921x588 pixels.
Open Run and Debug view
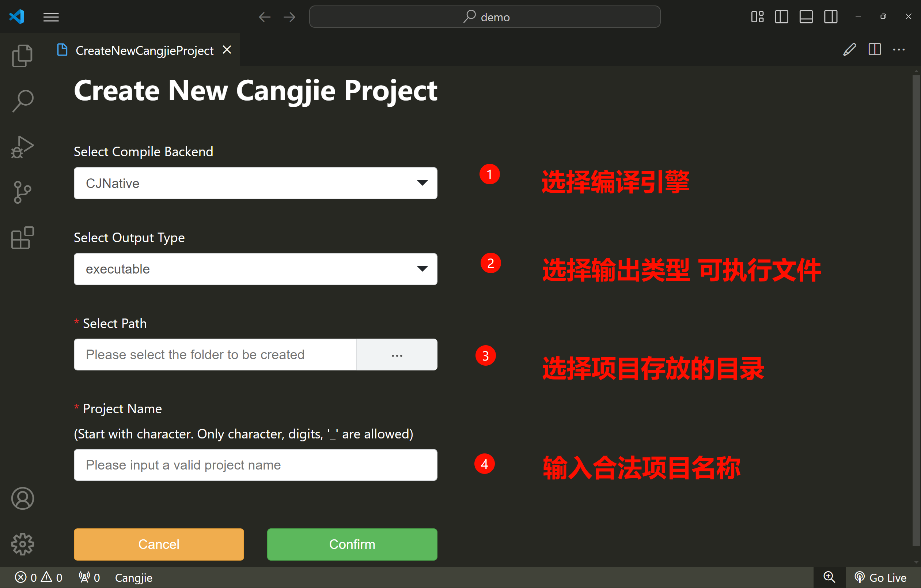point(22,147)
